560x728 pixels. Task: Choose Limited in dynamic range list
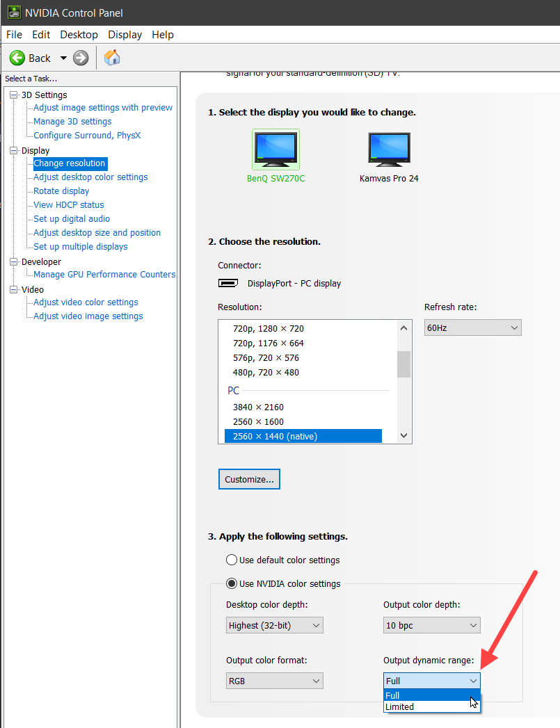point(432,706)
